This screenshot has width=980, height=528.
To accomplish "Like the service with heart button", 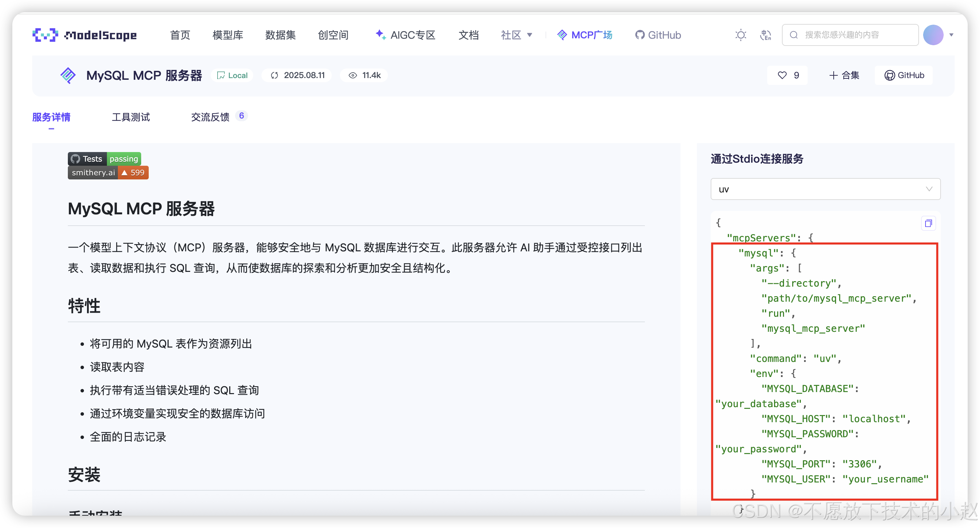I will coord(788,75).
